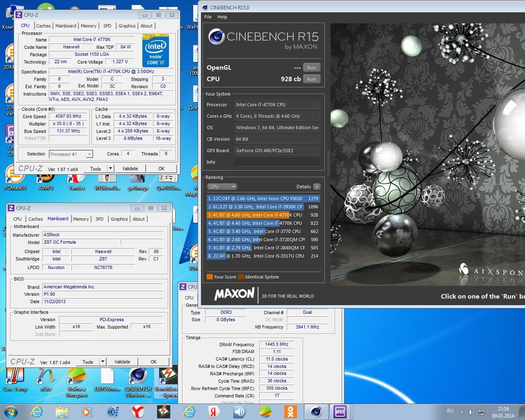Switch to the CPU-Z taskbar button
The image size is (525, 420).
[x=340, y=411]
